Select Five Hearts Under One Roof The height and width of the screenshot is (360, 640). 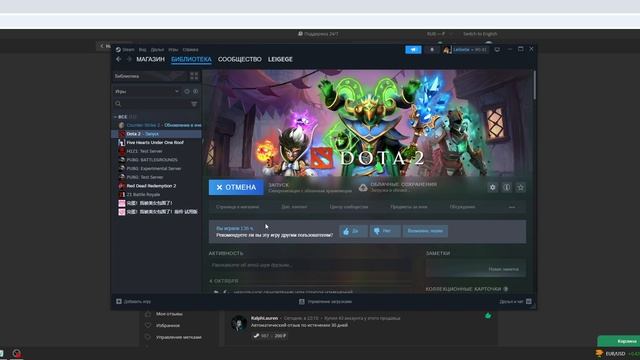156,142
